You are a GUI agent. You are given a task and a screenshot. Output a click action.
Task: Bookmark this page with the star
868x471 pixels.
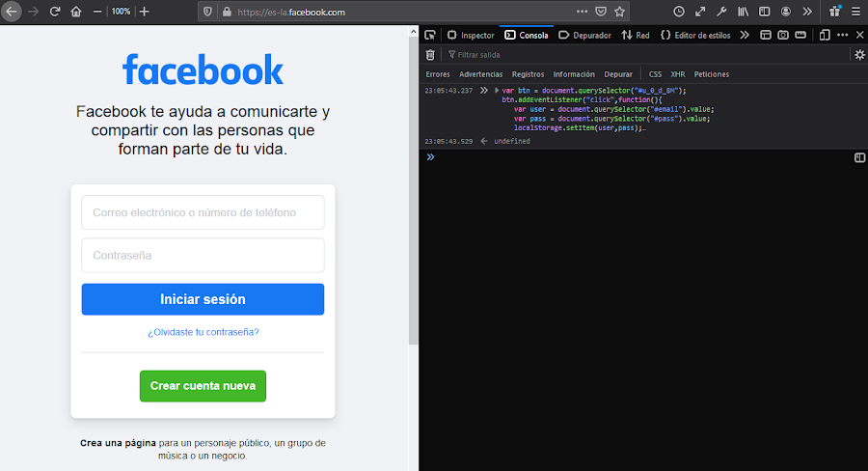tap(619, 12)
